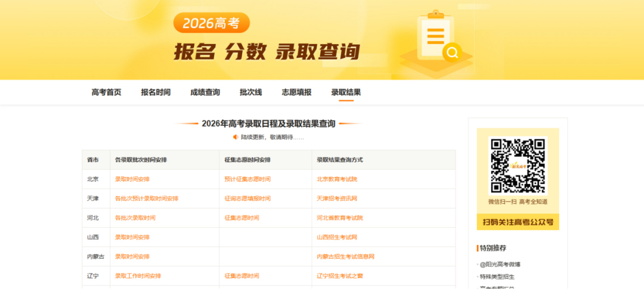Click the 微信扫一扫 高考全知道 caption
This screenshot has height=289, width=644.
(x=518, y=202)
